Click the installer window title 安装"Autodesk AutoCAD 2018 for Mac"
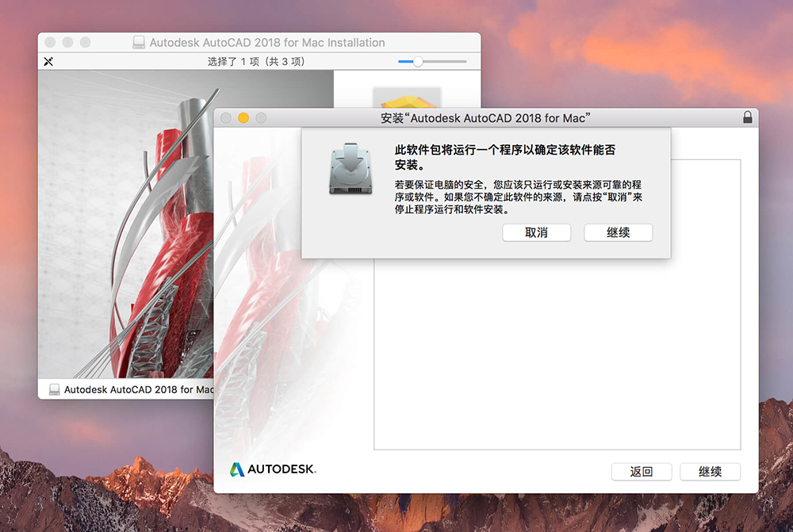Screen dimensions: 793x532 point(485,118)
